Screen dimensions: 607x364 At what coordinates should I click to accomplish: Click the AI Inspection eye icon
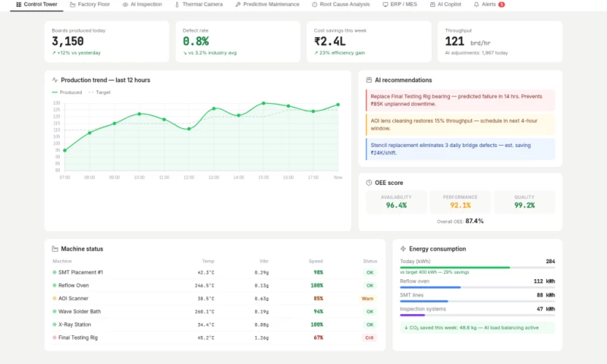[125, 5]
